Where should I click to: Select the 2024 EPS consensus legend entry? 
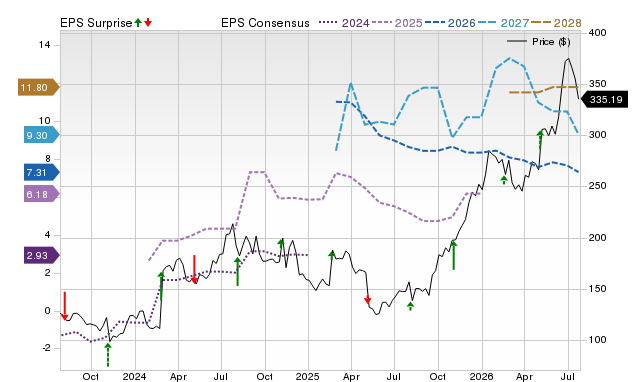click(344, 23)
